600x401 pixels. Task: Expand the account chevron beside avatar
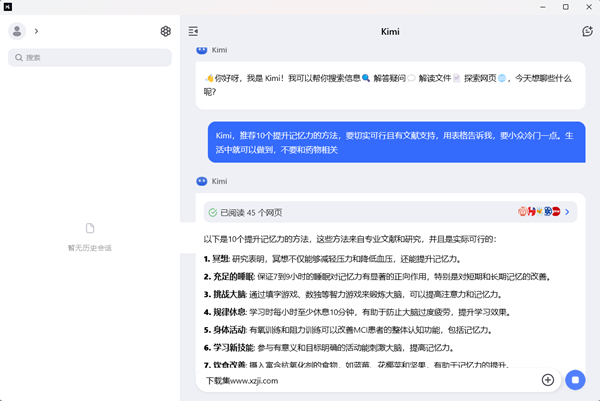[36, 31]
